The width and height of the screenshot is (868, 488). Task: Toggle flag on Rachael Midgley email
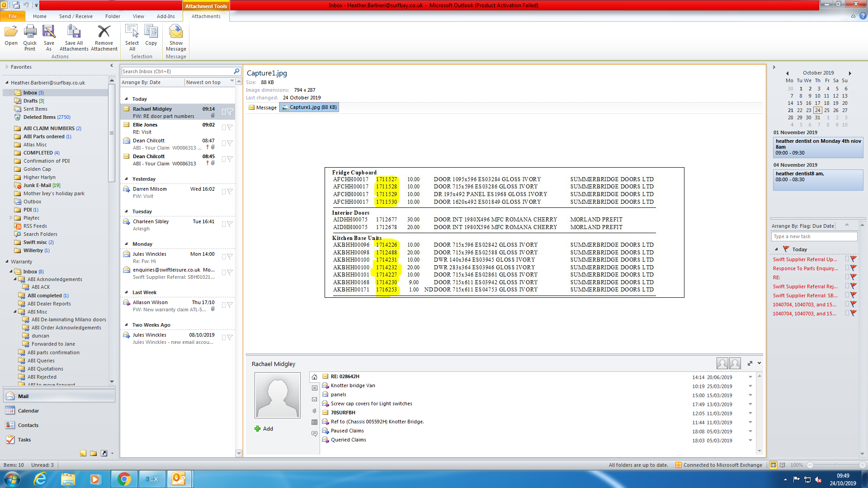230,112
